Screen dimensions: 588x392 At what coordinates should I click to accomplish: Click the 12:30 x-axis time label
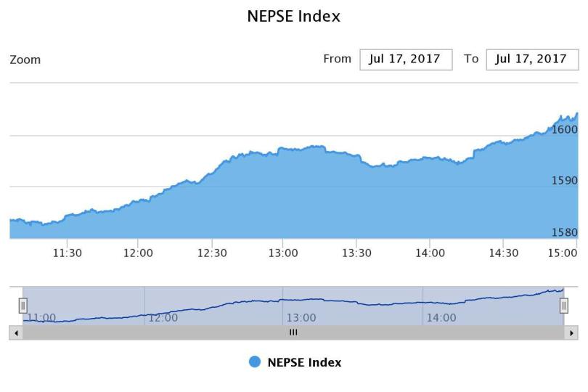tap(212, 253)
